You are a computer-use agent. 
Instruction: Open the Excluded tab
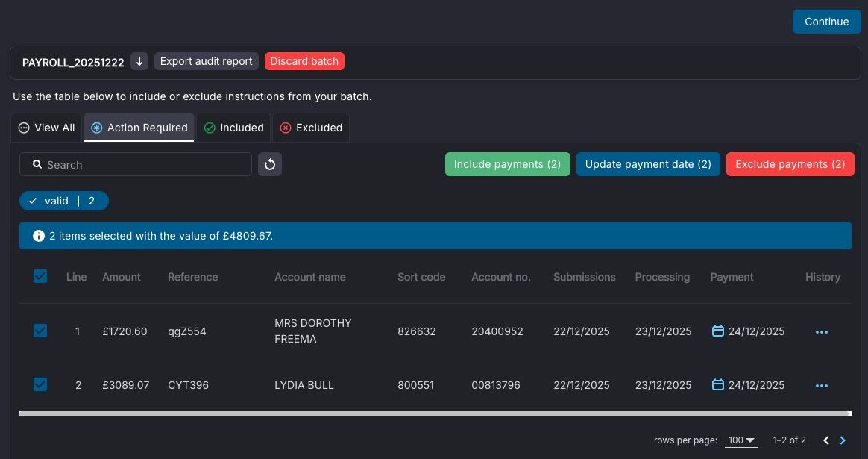[310, 128]
